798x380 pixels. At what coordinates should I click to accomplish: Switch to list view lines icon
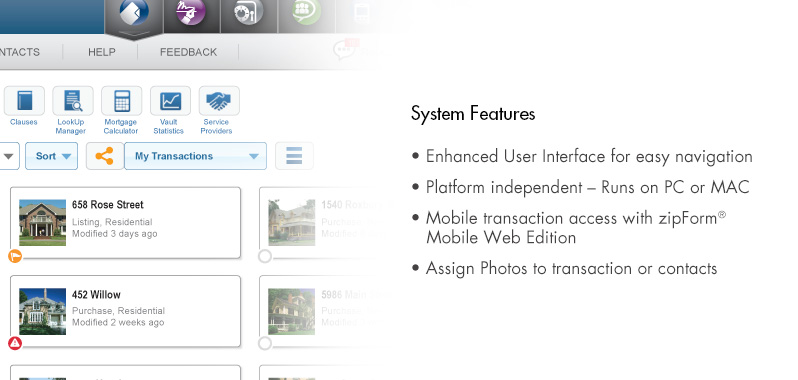tap(294, 156)
